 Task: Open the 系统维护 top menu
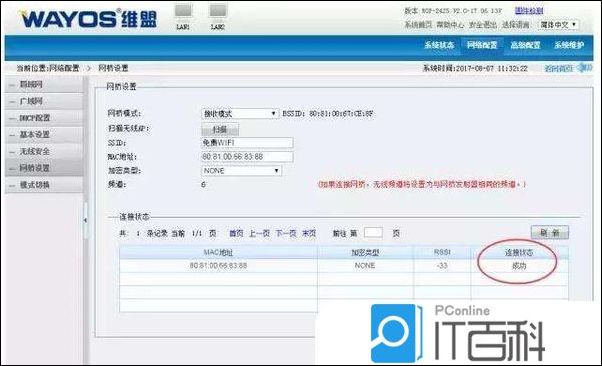(569, 45)
